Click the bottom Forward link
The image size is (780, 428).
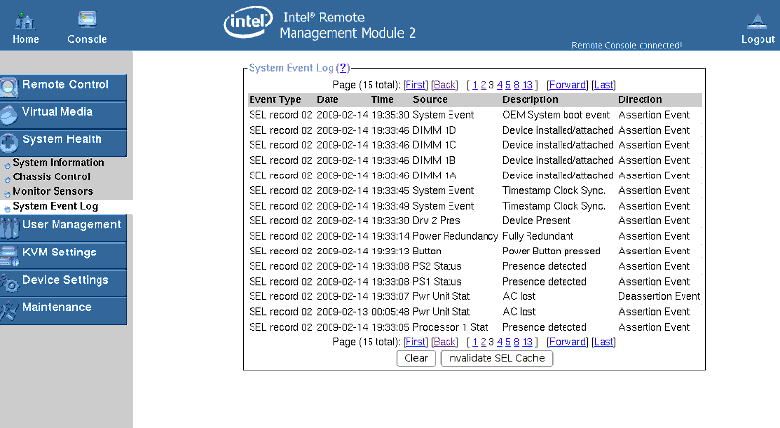tap(567, 342)
